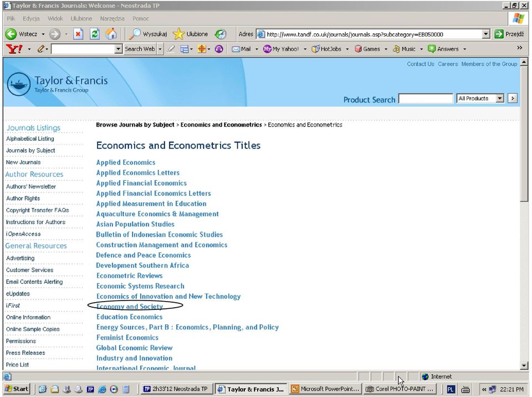The height and width of the screenshot is (397, 532).
Task: Switch to the 2h33'12 Neostrada TP taskbar button
Action: (176, 389)
